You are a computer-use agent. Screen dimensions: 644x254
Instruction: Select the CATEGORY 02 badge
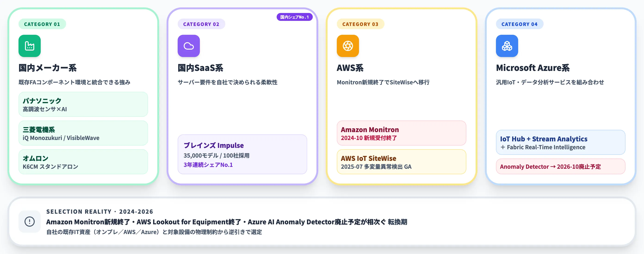[201, 24]
